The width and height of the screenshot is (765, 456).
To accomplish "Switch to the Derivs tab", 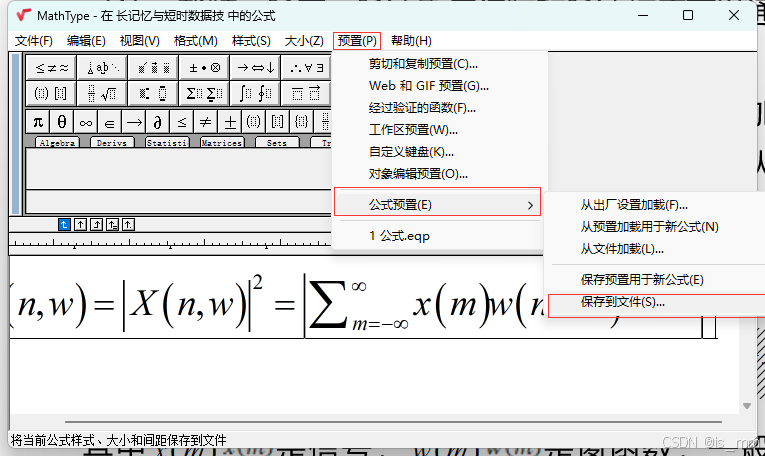I will click(x=112, y=142).
